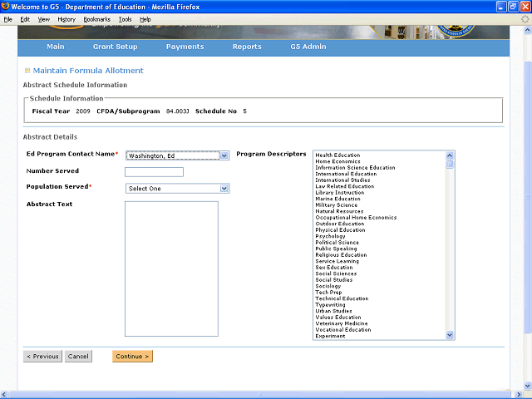Select Sex Education descriptor
The image size is (532, 399).
pos(334,268)
